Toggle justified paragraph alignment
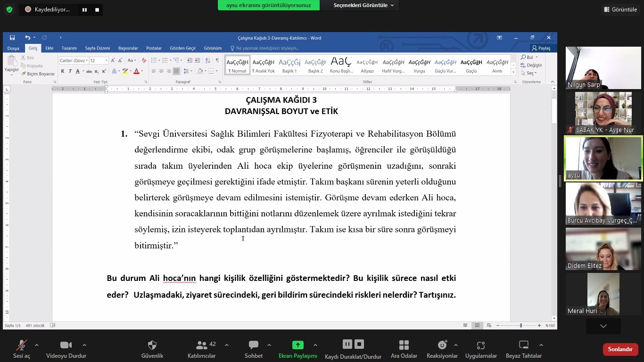Screen dimensions: 644x362 point(176,71)
